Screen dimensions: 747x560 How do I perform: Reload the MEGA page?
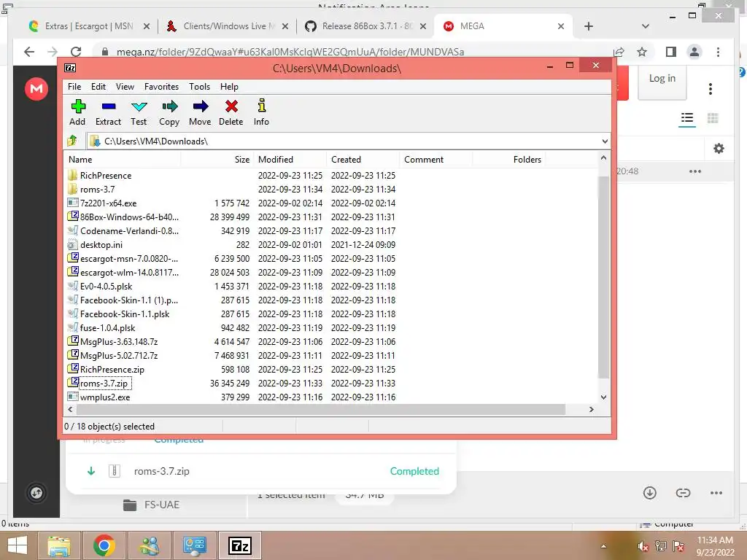76,52
